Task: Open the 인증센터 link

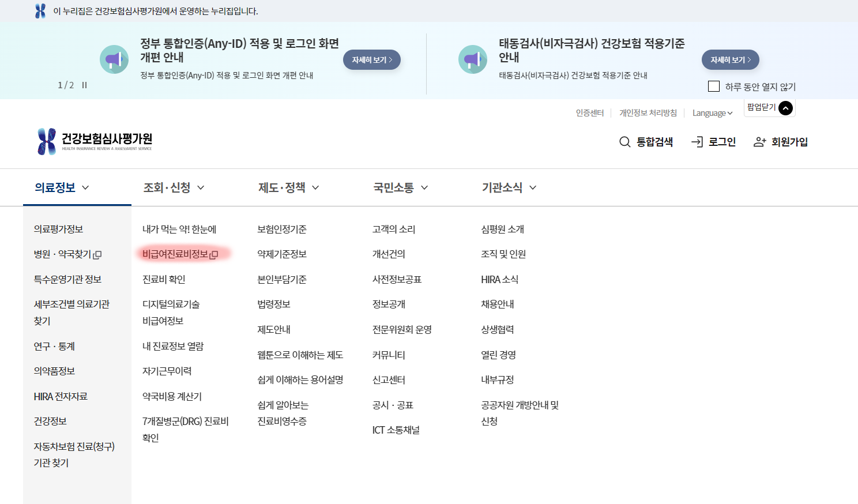Action: tap(589, 113)
